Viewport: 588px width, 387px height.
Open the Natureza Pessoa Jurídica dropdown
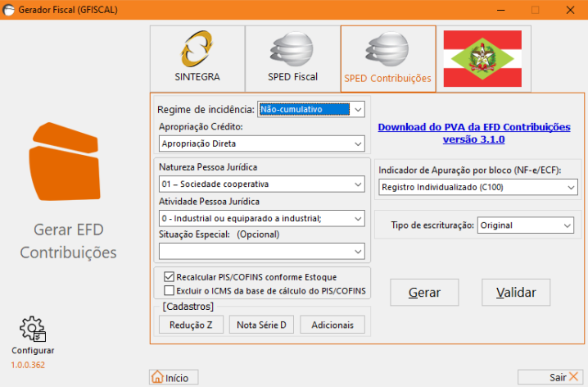pos(262,184)
